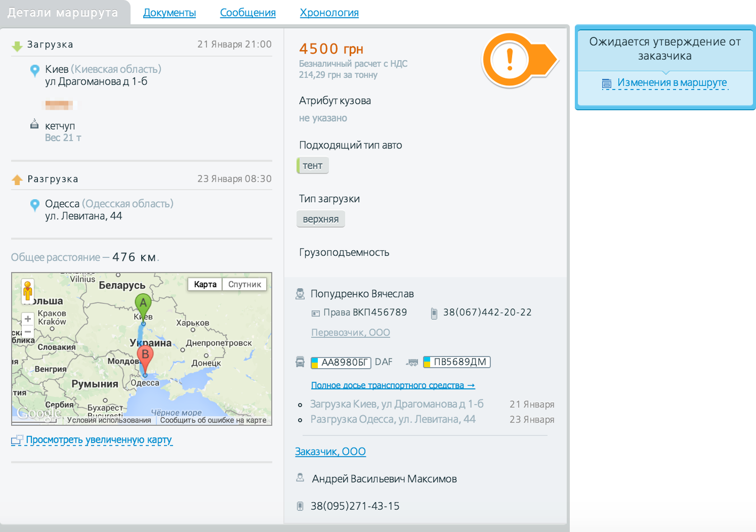The height and width of the screenshot is (532, 756).
Task: Switch the map to Карта view
Action: (205, 284)
